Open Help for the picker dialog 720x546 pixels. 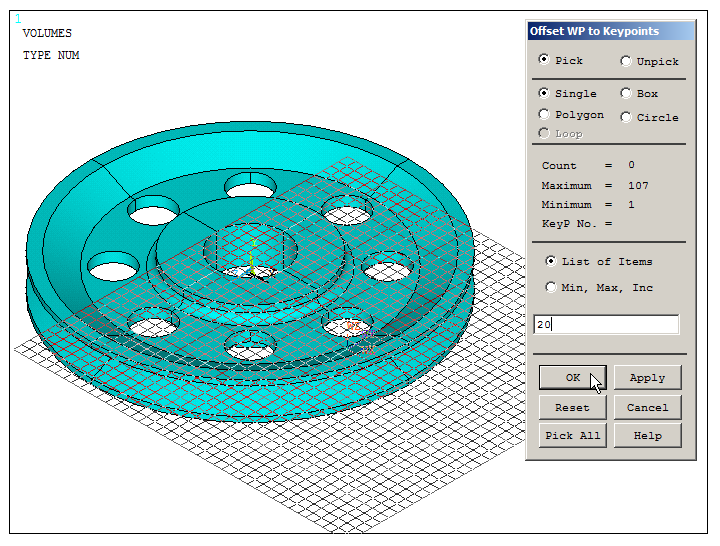(x=647, y=435)
